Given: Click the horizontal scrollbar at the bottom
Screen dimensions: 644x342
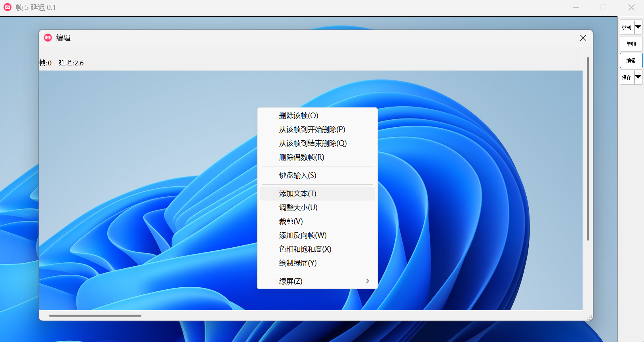Looking at the screenshot, I should click(95, 315).
